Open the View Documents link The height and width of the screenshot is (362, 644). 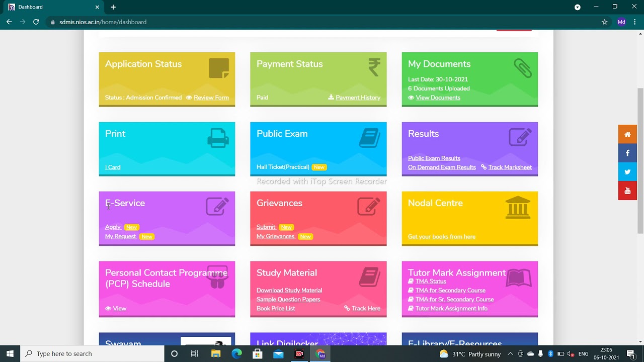pyautogui.click(x=438, y=98)
